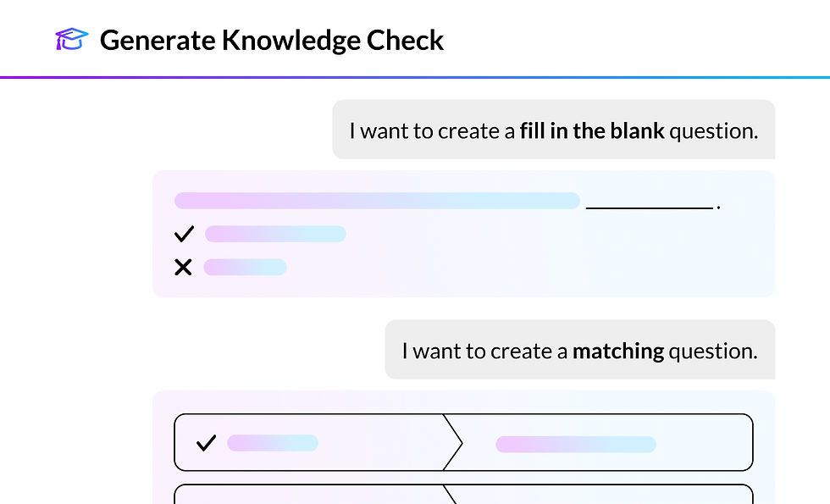Toggle the checkmark in the first matching row

point(206,443)
